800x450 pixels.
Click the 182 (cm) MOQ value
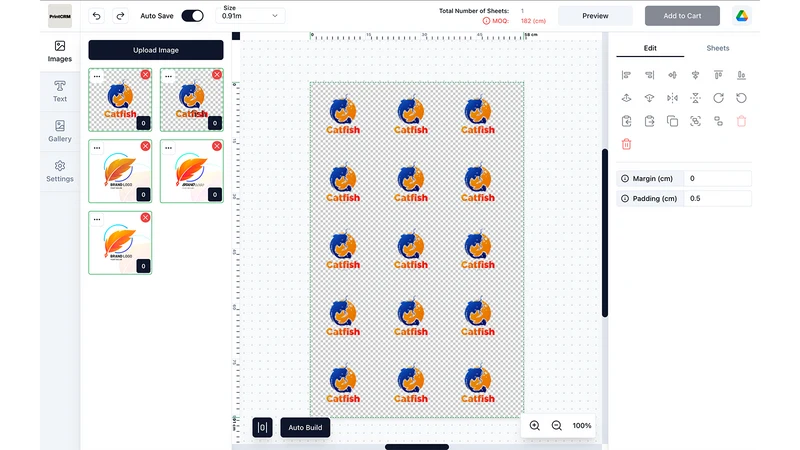[x=533, y=21]
